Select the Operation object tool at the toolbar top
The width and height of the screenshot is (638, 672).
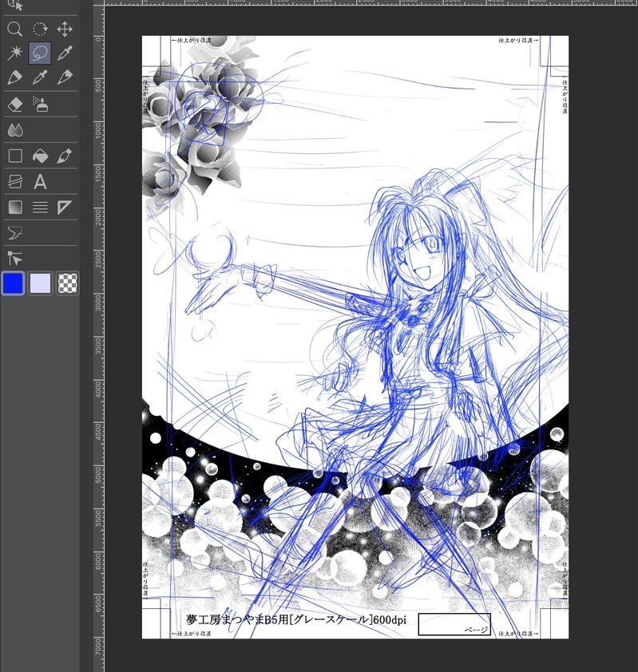click(x=14, y=5)
